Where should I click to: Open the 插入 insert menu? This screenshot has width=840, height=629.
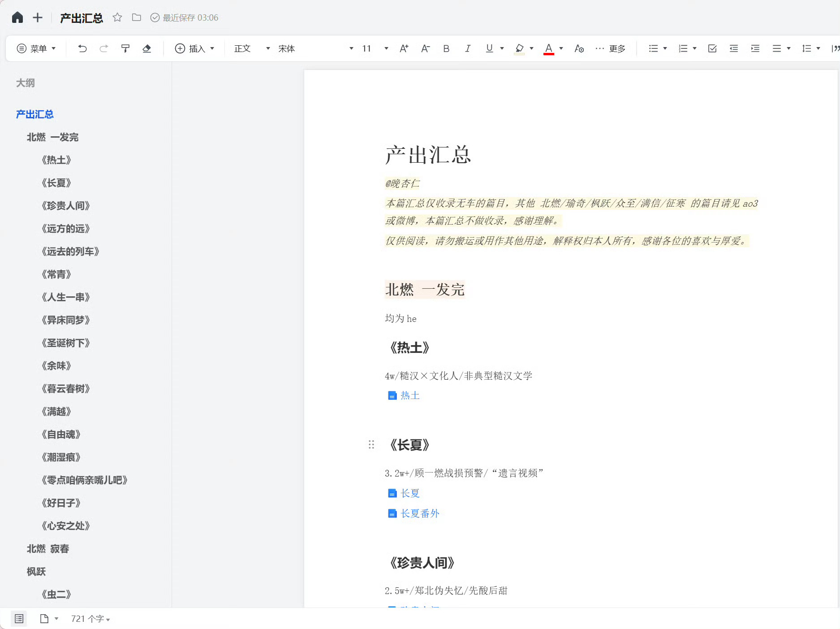(194, 48)
